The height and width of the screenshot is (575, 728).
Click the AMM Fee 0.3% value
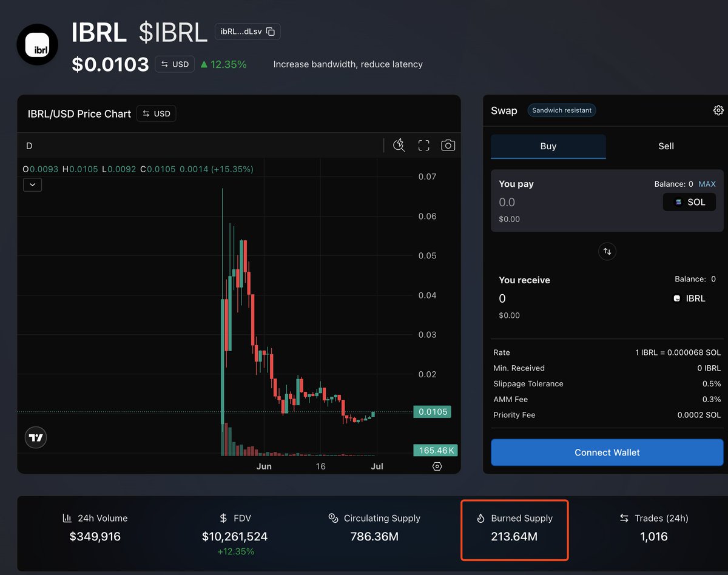click(712, 400)
